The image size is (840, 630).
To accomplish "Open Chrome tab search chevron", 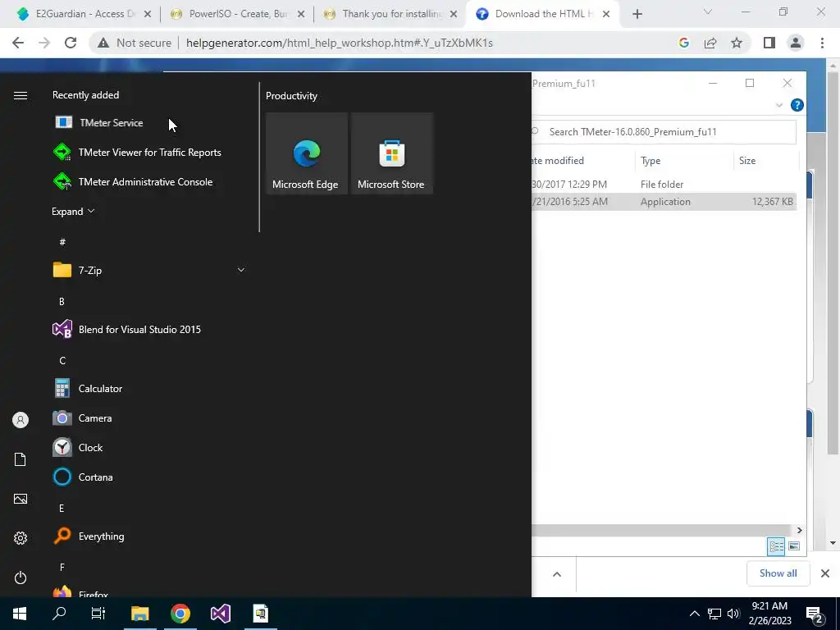I will [x=708, y=11].
